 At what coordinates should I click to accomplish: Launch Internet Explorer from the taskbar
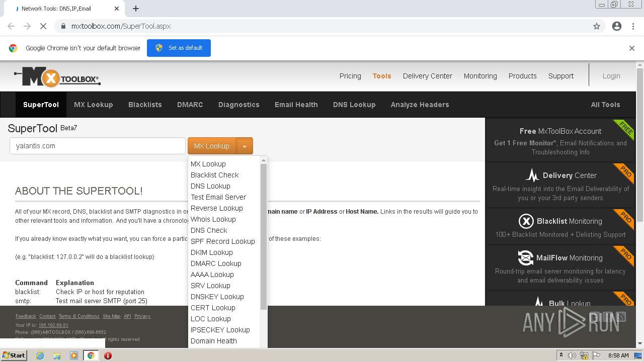click(40, 355)
